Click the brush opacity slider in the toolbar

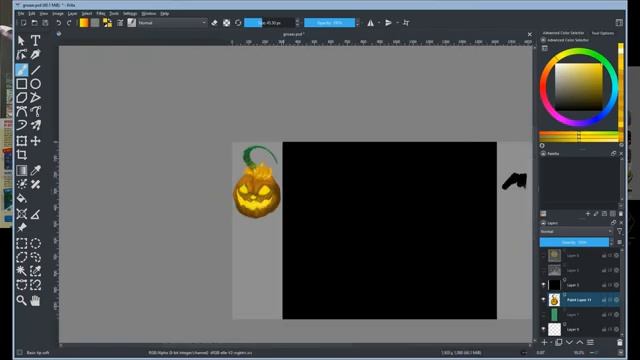[x=329, y=23]
